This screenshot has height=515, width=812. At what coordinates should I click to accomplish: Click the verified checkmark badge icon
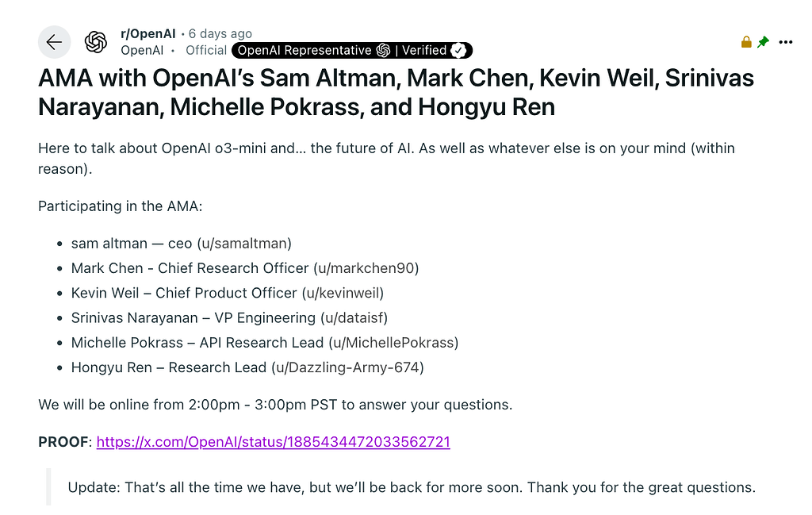pos(459,50)
